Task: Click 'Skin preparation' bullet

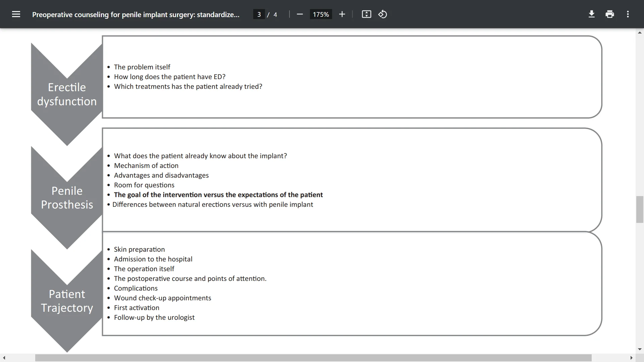Action: tap(139, 249)
